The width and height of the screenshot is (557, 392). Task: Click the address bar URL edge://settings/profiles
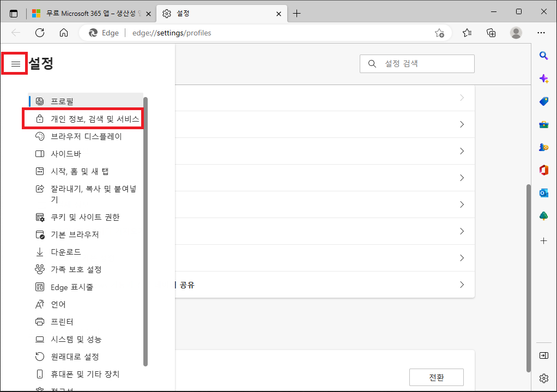click(172, 33)
